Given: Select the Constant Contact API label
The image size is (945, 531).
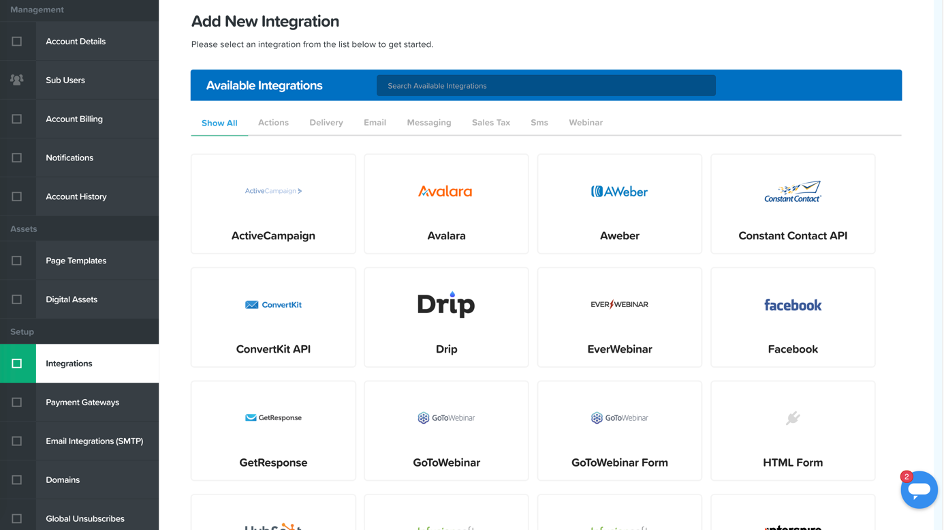Looking at the screenshot, I should coord(793,236).
